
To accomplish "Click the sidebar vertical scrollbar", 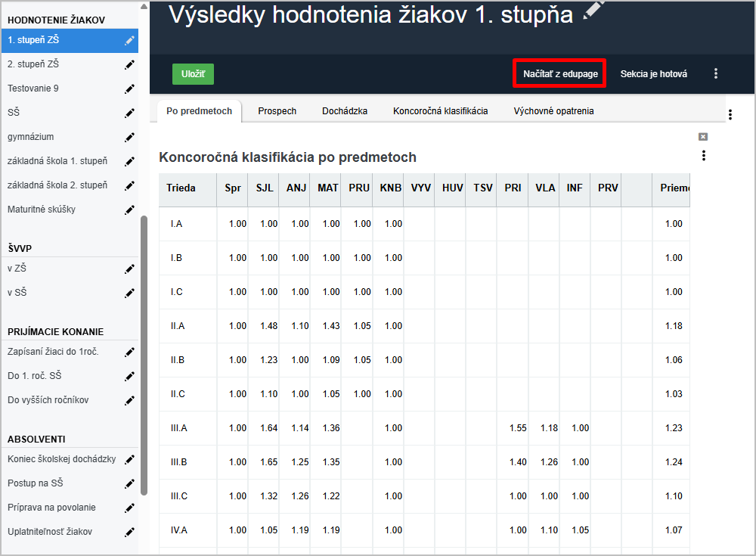I will pyautogui.click(x=144, y=356).
